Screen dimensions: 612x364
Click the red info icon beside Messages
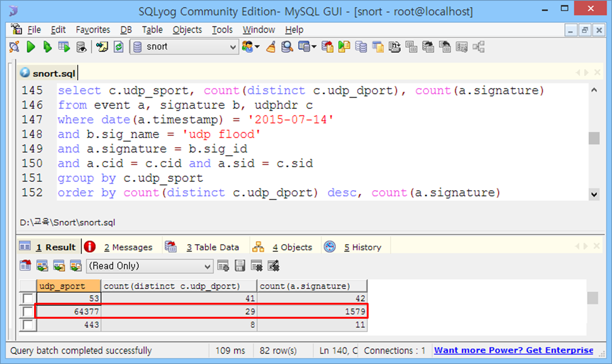click(x=90, y=247)
